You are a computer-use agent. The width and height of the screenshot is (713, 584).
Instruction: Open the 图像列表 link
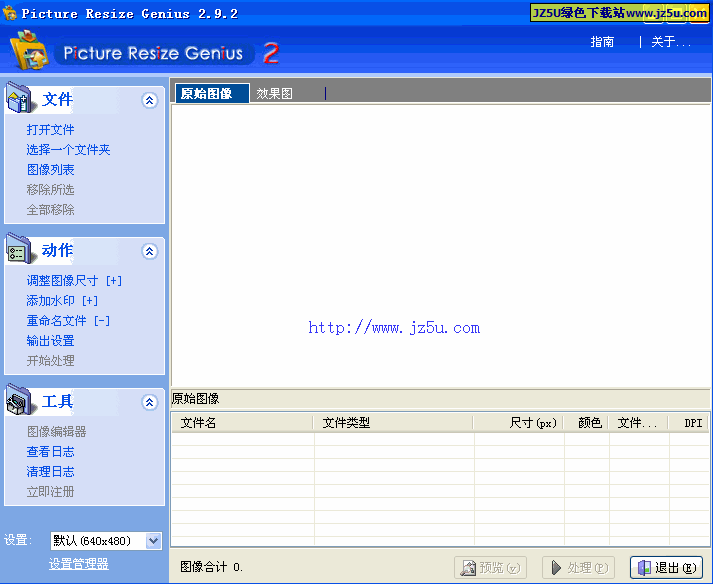click(50, 170)
